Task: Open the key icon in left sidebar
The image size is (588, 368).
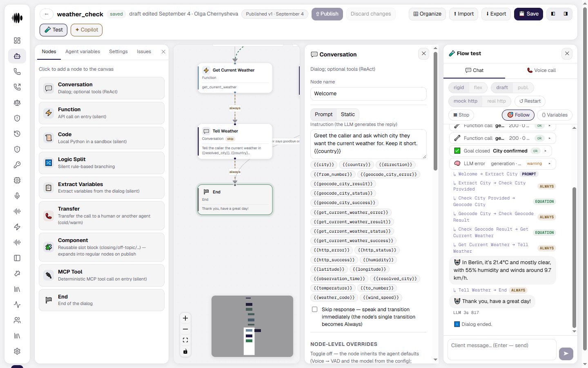Action: point(17,165)
